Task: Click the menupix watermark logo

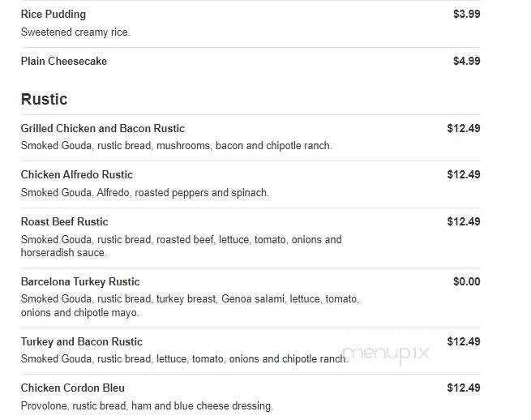Action: pos(385,354)
